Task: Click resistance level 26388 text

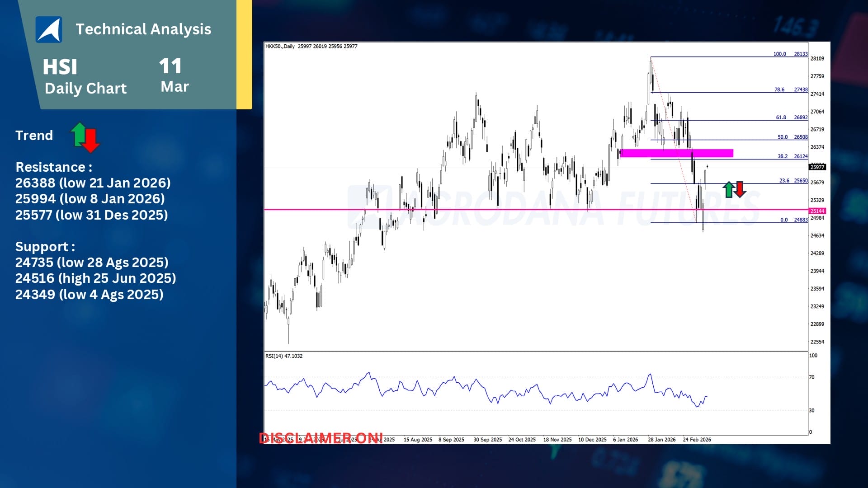Action: [93, 183]
